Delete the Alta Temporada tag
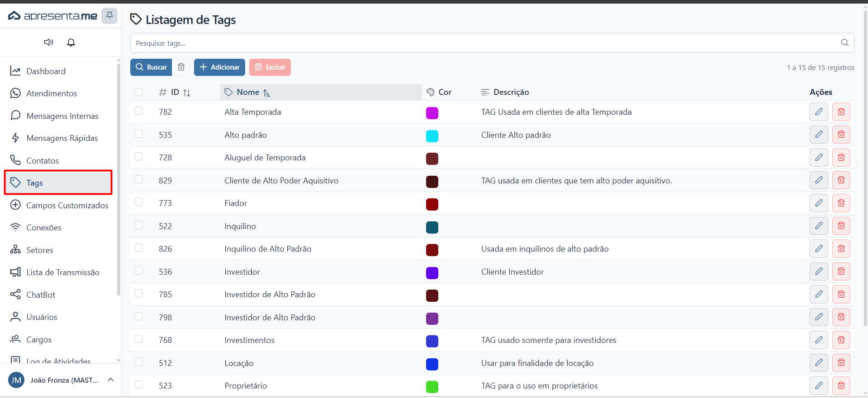Image resolution: width=868 pixels, height=398 pixels. pos(841,112)
